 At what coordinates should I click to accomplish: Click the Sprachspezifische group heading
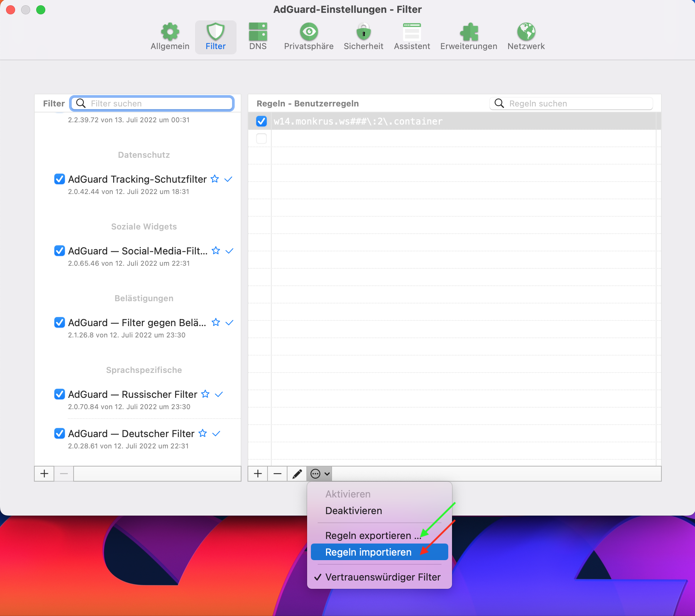[x=144, y=370]
